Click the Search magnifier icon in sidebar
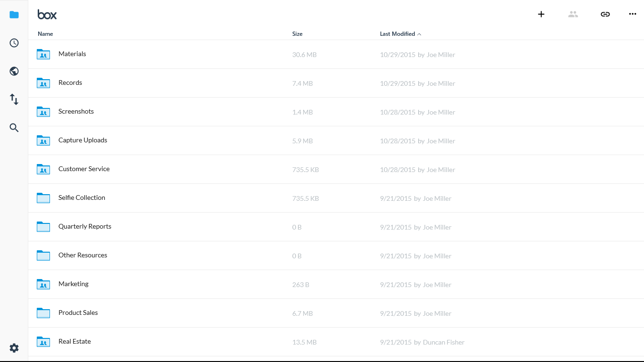 click(x=14, y=128)
